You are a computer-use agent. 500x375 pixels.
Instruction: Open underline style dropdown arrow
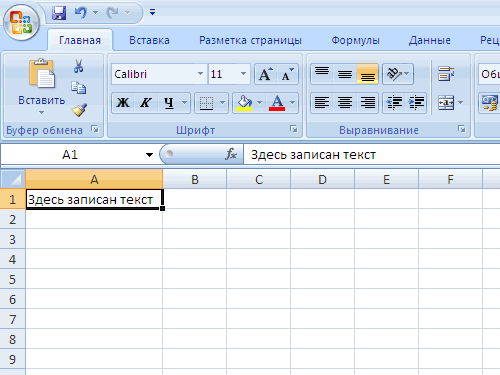point(185,103)
